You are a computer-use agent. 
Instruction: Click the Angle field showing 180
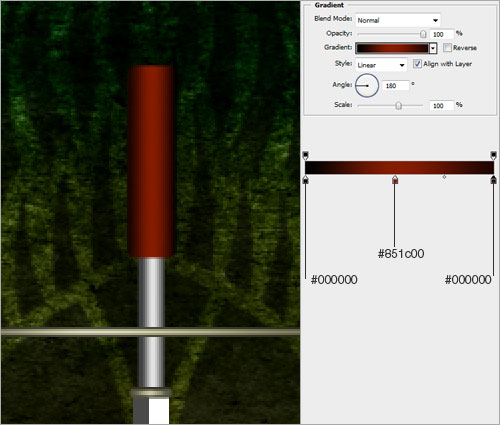click(x=395, y=86)
